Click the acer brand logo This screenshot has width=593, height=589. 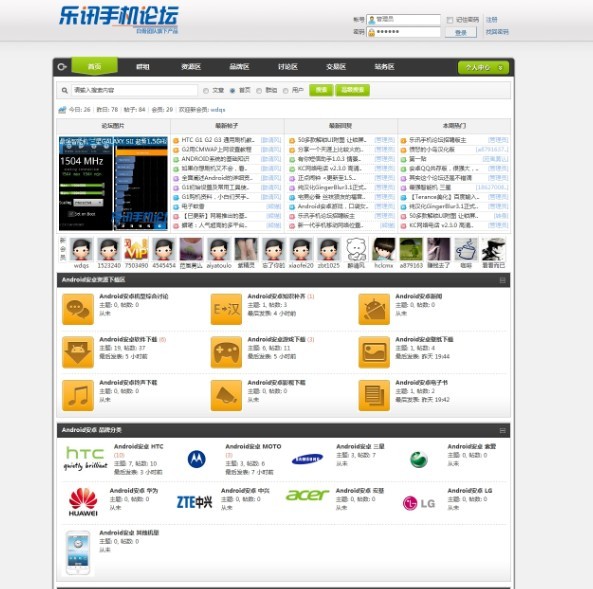pyautogui.click(x=307, y=495)
